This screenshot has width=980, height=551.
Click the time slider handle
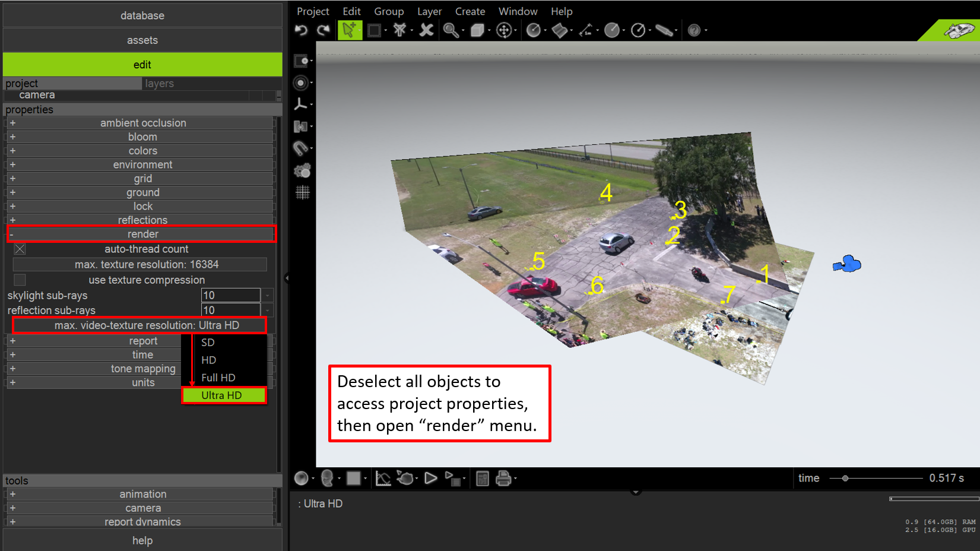click(x=845, y=479)
